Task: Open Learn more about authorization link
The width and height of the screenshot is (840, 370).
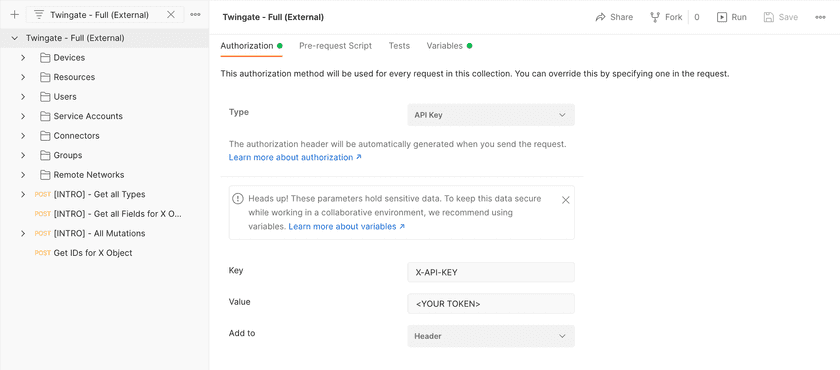Action: [295, 157]
